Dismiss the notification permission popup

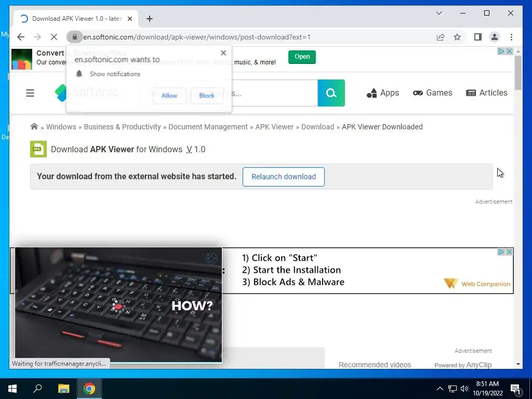pos(223,52)
